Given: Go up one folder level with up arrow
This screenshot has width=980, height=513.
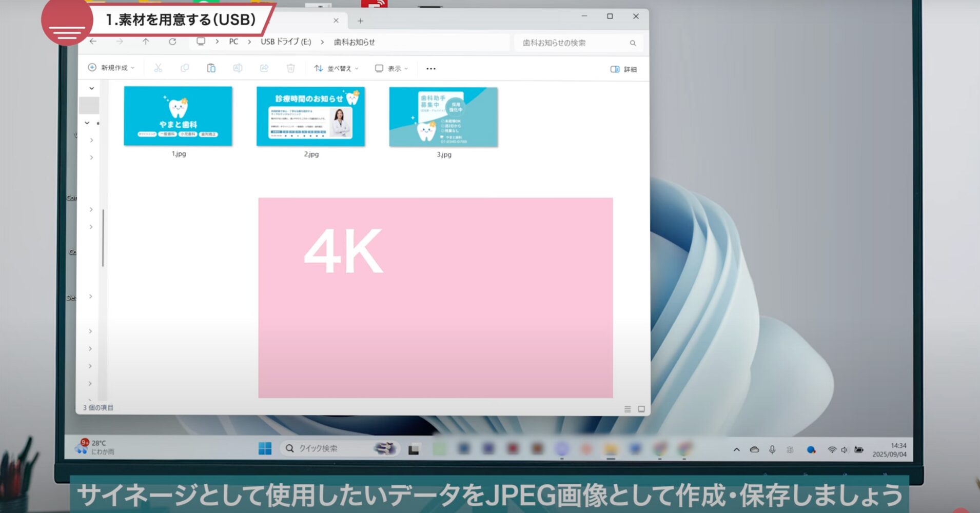Looking at the screenshot, I should point(146,42).
